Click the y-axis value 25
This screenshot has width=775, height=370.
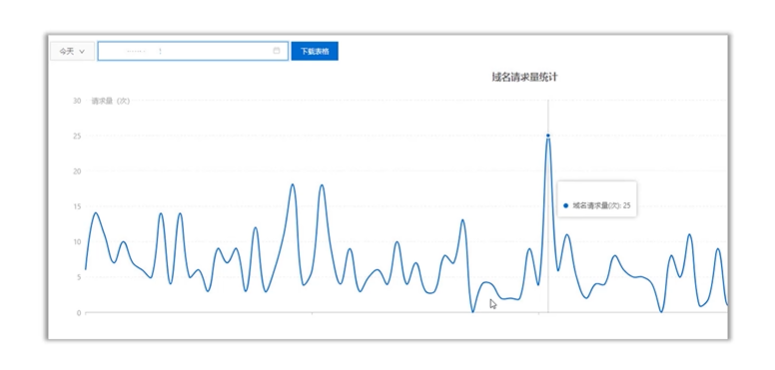tap(77, 136)
